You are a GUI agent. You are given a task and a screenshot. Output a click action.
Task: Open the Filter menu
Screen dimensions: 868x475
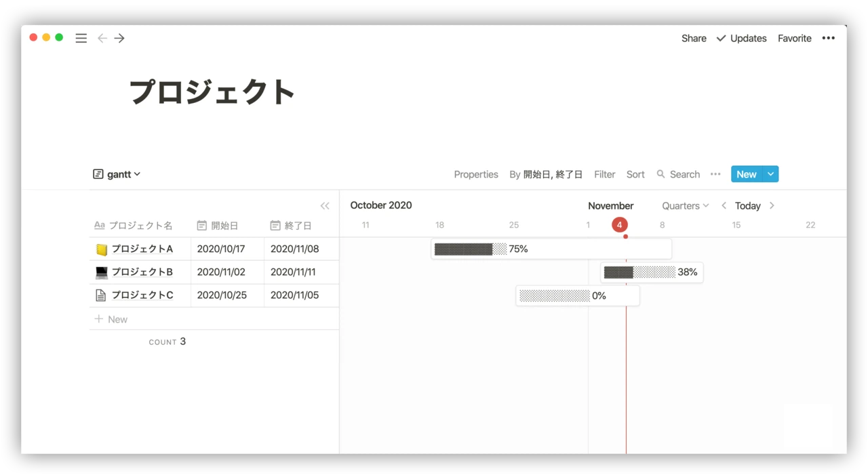coord(604,174)
